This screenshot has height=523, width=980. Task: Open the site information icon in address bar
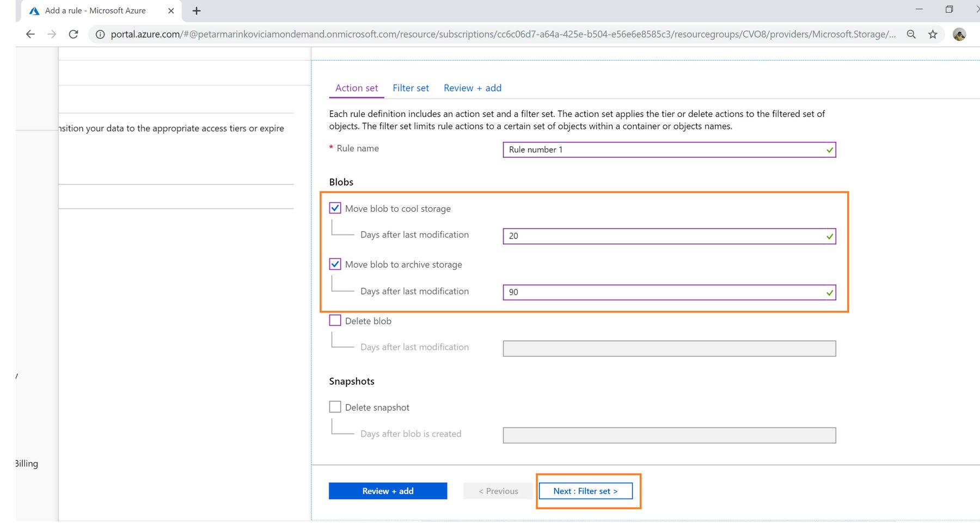click(100, 34)
